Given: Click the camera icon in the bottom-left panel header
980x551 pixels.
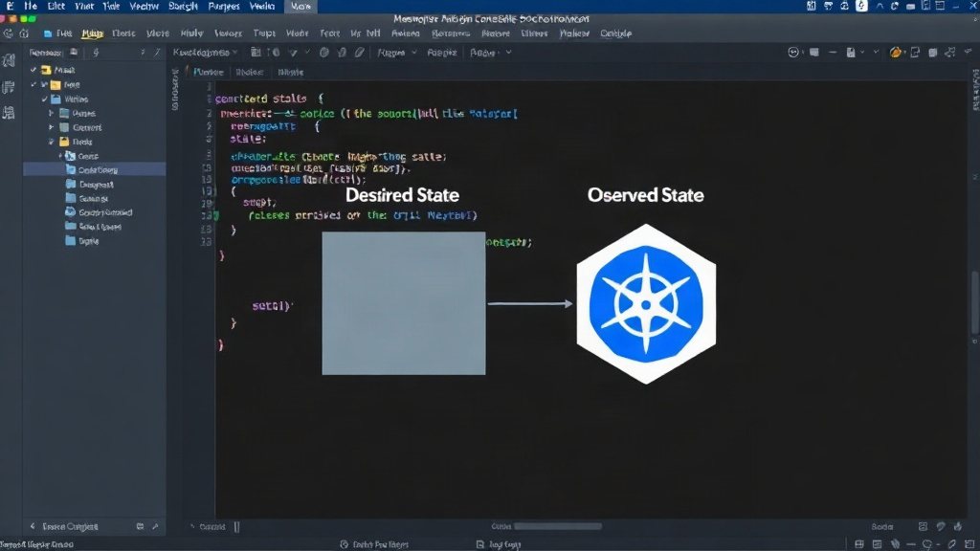Looking at the screenshot, I should (140, 527).
